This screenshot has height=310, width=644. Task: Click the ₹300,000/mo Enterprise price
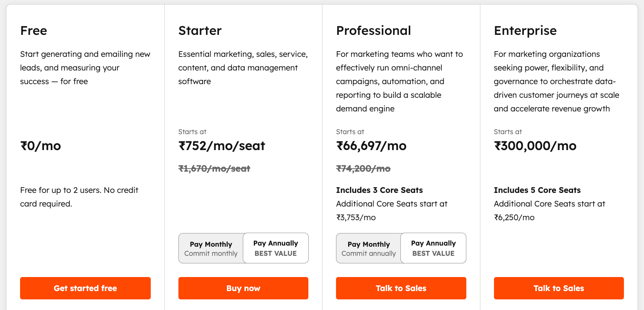[535, 146]
